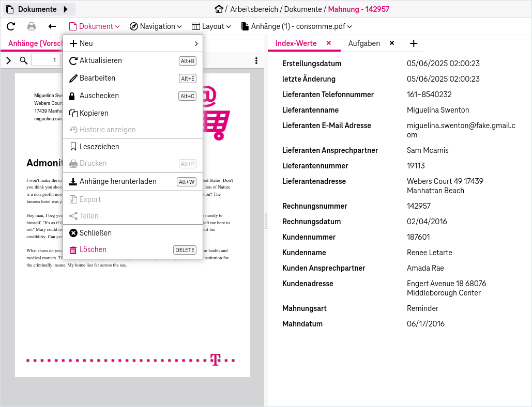Screen dimensions: 532x407
Task: Click Dokumente in the breadcrumb path
Action: 303,9
